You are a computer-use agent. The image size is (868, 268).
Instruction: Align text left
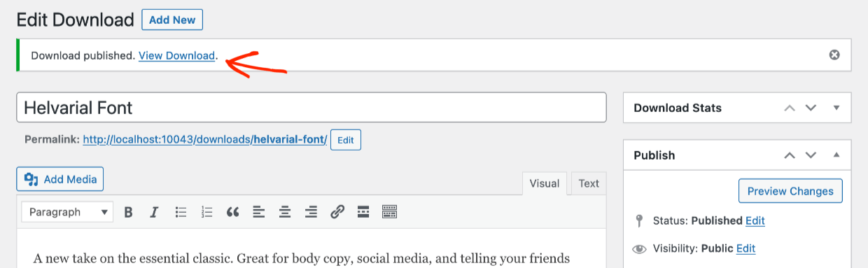(x=259, y=212)
